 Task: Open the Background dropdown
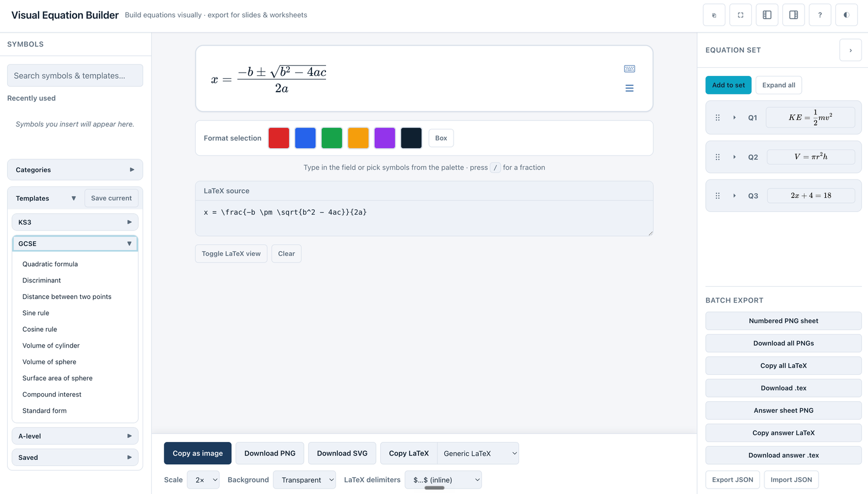304,480
